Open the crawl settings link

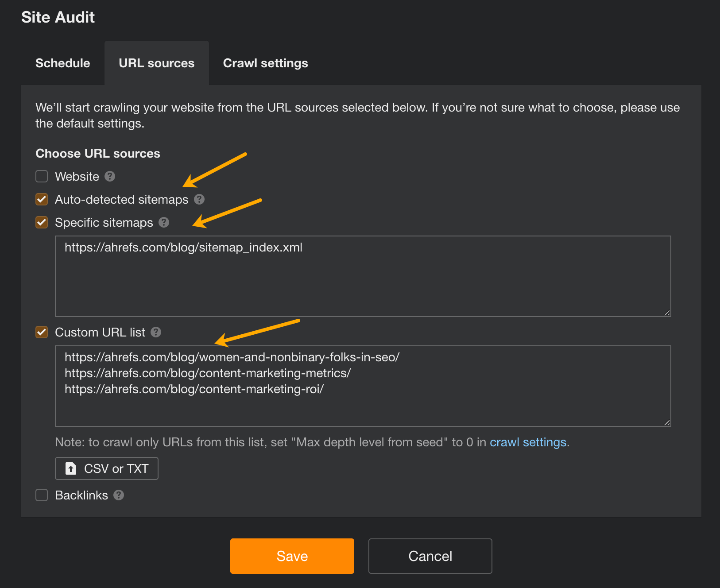(x=528, y=442)
